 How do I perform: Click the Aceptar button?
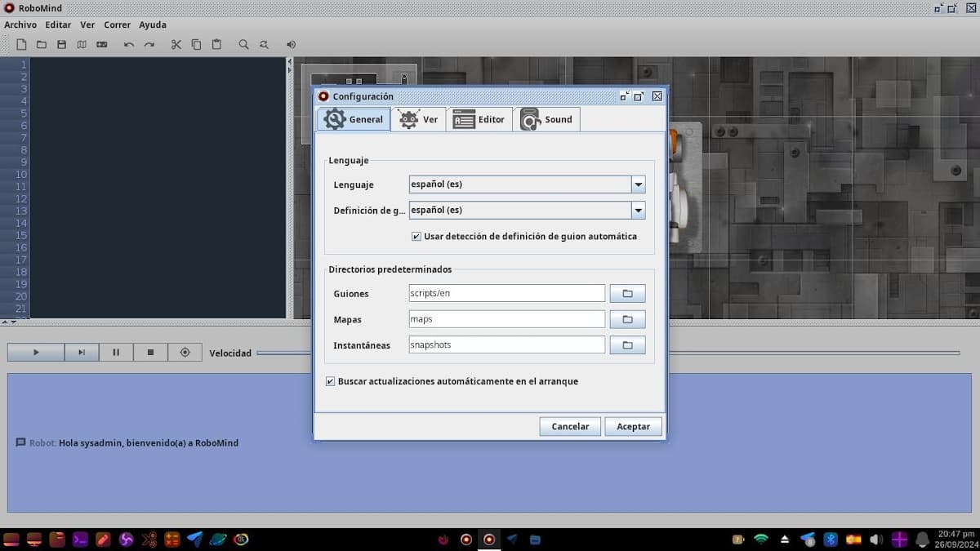[633, 426]
